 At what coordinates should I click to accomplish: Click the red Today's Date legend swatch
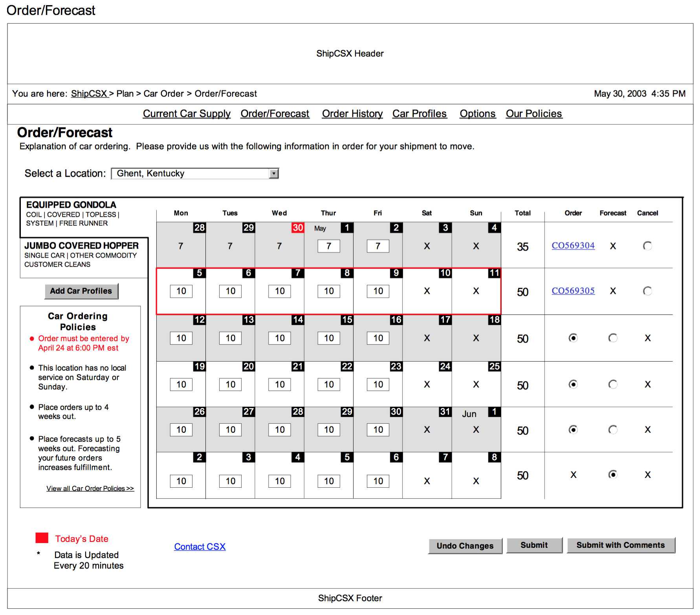point(42,538)
